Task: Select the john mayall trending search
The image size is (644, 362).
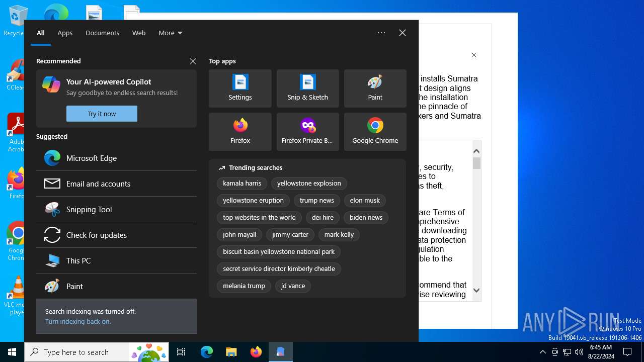Action: click(x=239, y=235)
